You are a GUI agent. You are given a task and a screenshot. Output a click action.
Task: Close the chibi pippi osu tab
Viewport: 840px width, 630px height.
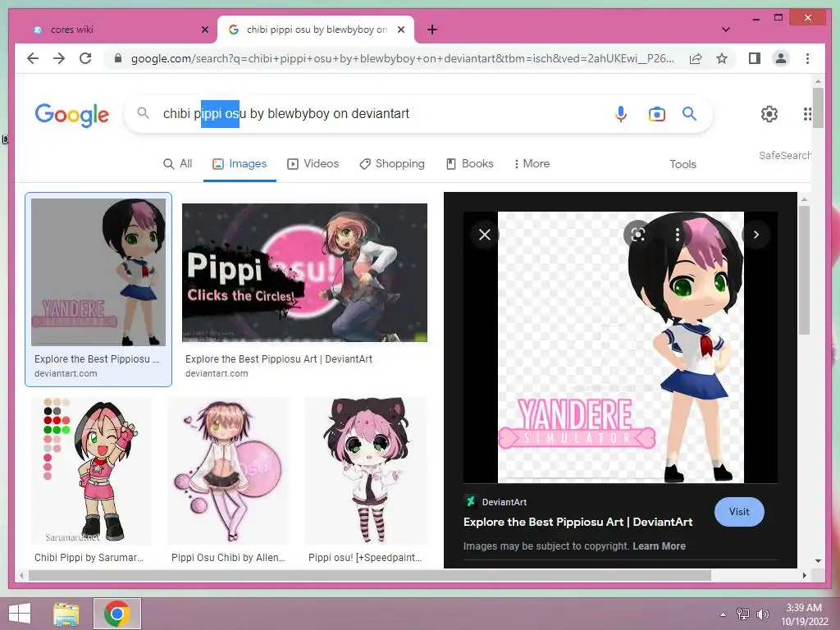tap(400, 30)
